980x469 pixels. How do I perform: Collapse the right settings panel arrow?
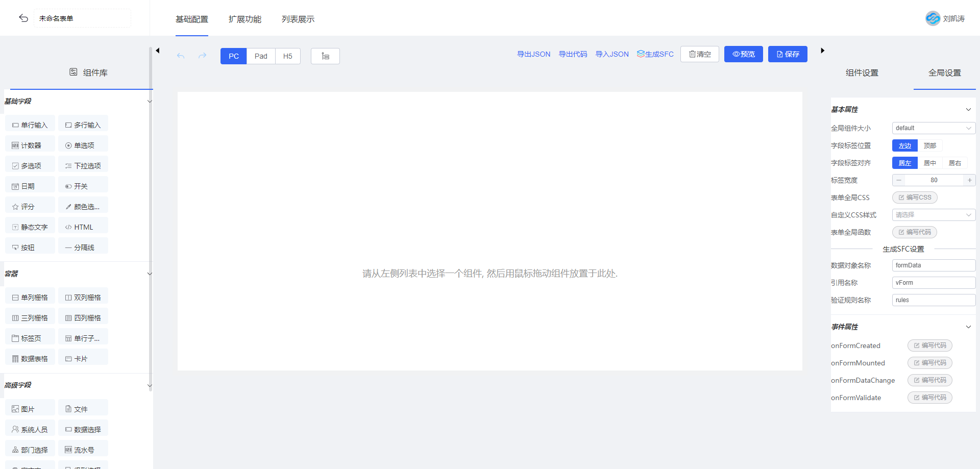822,51
